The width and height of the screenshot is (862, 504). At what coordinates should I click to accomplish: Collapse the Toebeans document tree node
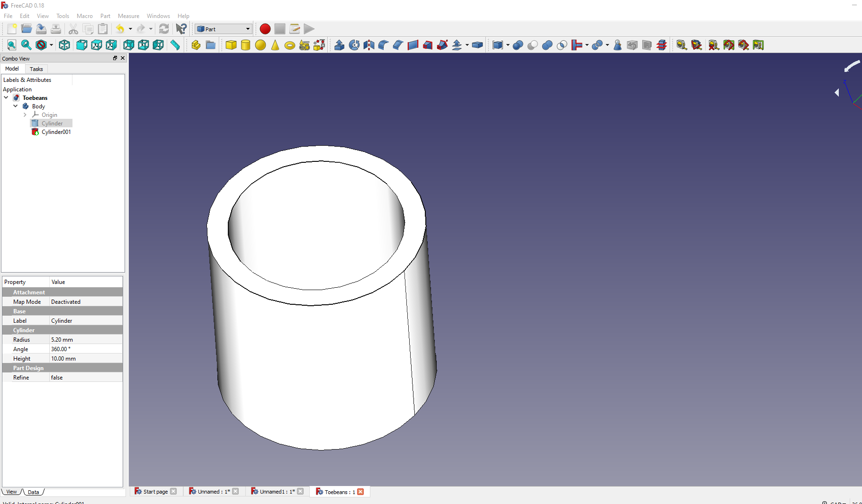click(6, 97)
